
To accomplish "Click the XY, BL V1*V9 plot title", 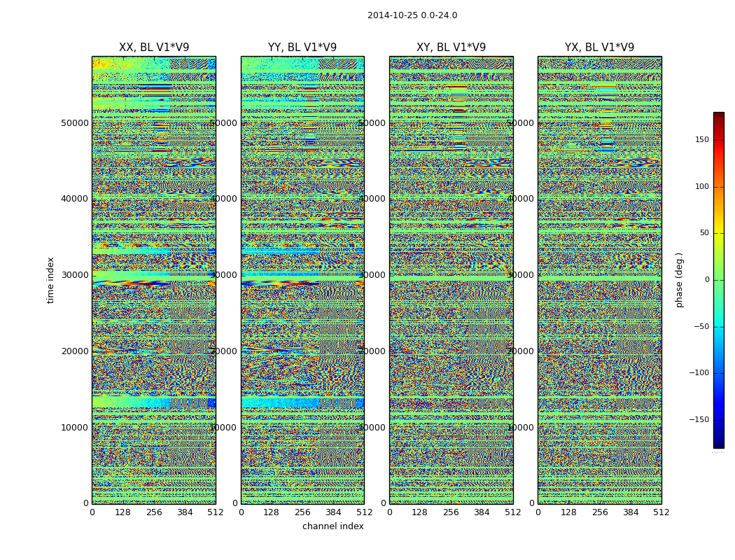I will [451, 48].
